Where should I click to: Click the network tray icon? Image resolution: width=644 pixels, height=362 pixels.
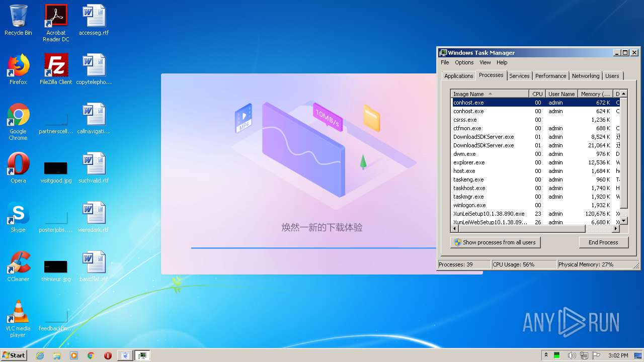tap(584, 355)
